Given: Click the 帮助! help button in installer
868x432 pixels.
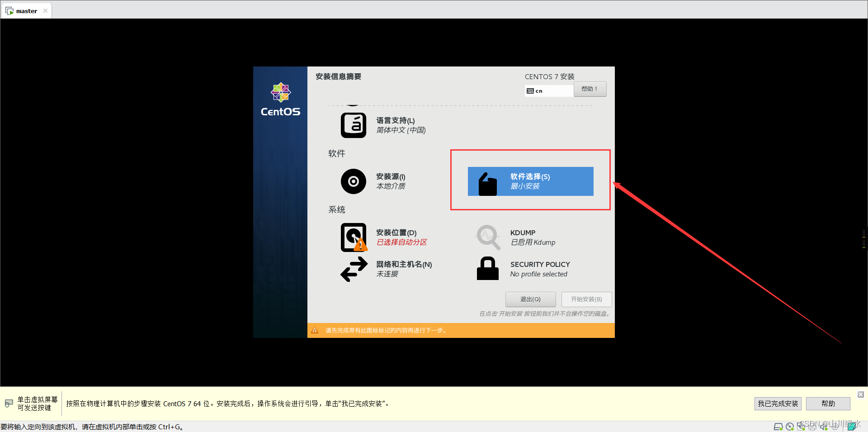Looking at the screenshot, I should (590, 89).
